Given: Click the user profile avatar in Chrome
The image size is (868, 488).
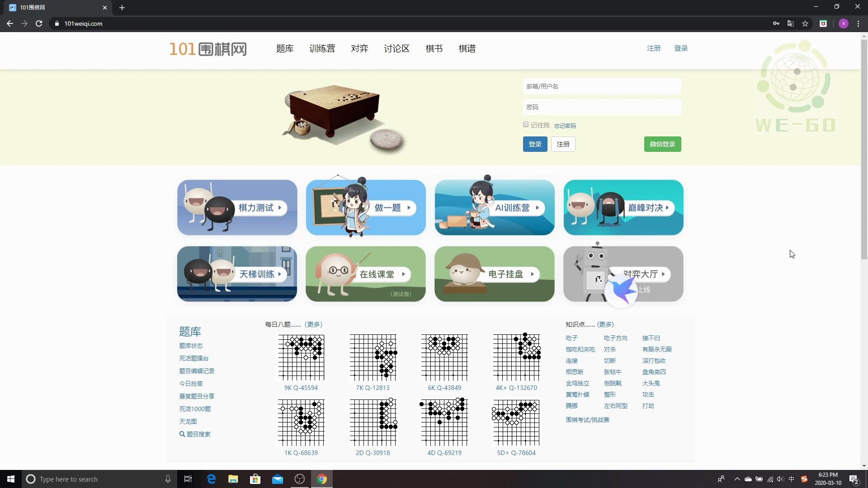Looking at the screenshot, I should (x=844, y=23).
